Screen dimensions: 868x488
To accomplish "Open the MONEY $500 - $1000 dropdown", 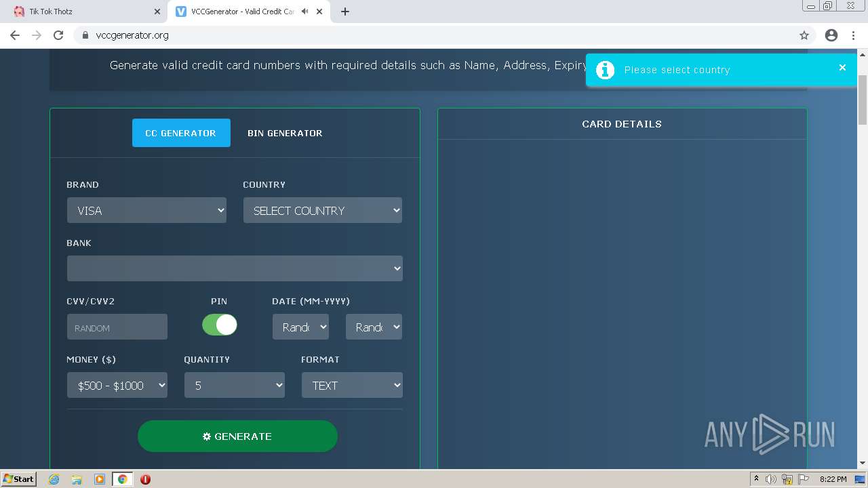I will (x=117, y=385).
